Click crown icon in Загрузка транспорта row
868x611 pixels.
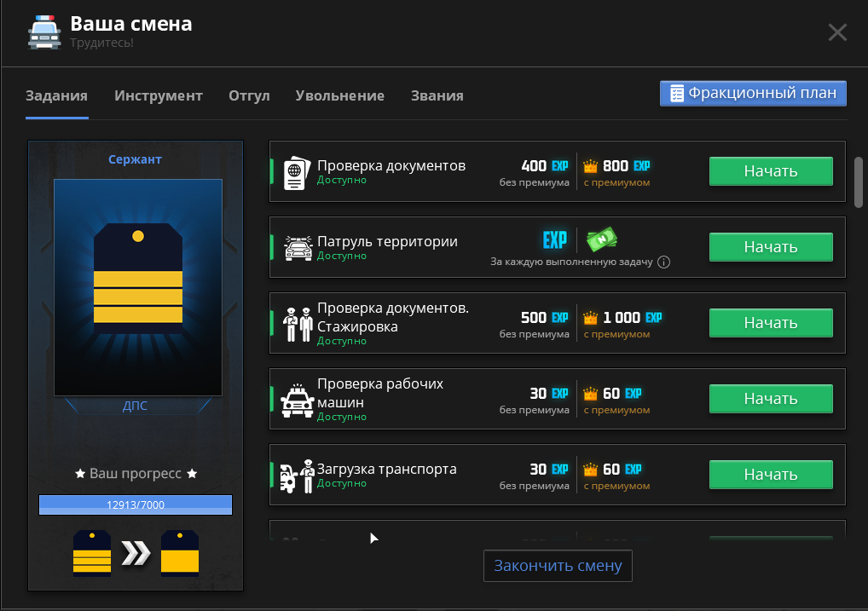coord(591,470)
